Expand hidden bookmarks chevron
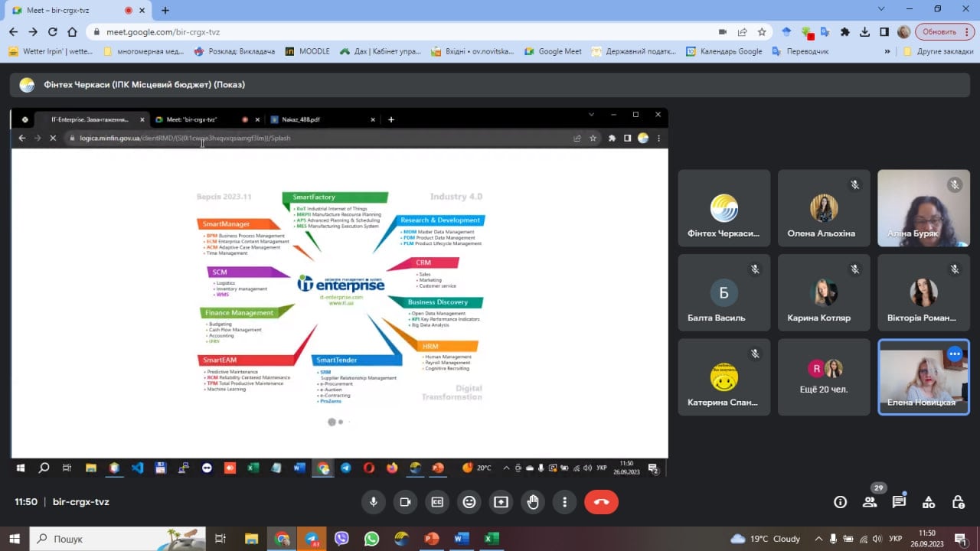This screenshot has height=551, width=980. point(887,51)
